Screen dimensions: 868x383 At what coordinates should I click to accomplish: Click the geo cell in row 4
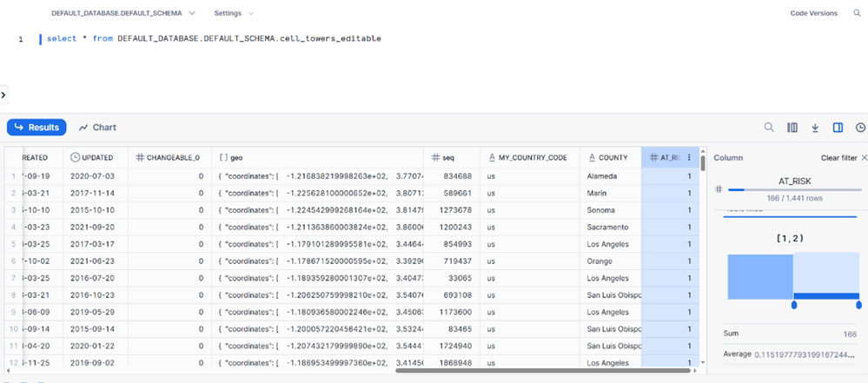click(x=317, y=227)
